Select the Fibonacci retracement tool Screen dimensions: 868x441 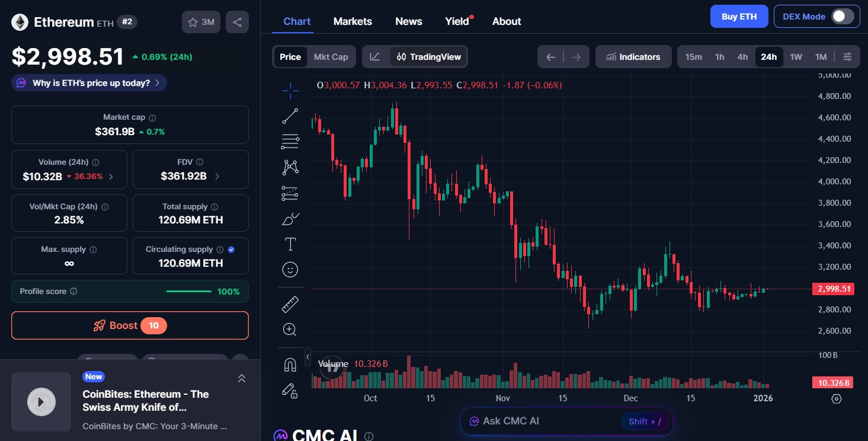[290, 142]
